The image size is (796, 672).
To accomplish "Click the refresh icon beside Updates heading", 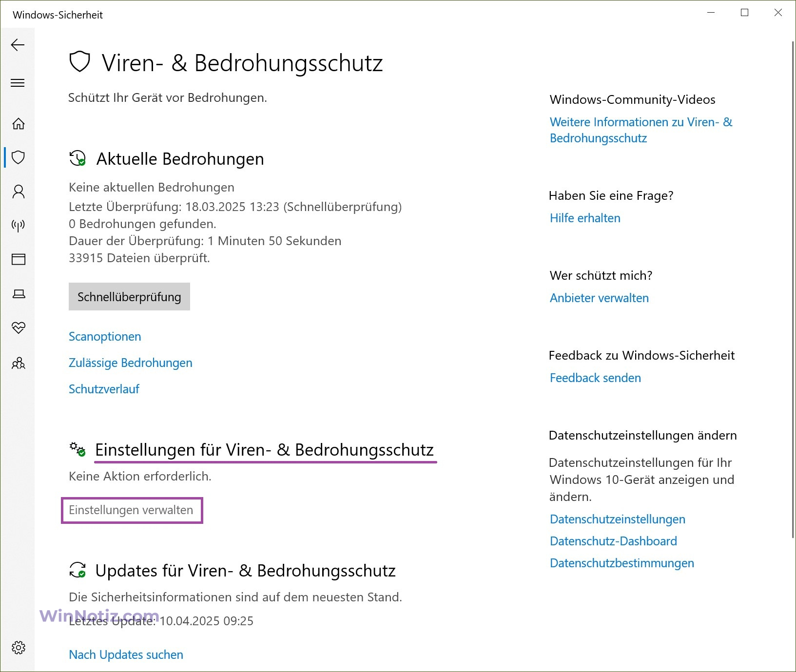I will [x=78, y=570].
